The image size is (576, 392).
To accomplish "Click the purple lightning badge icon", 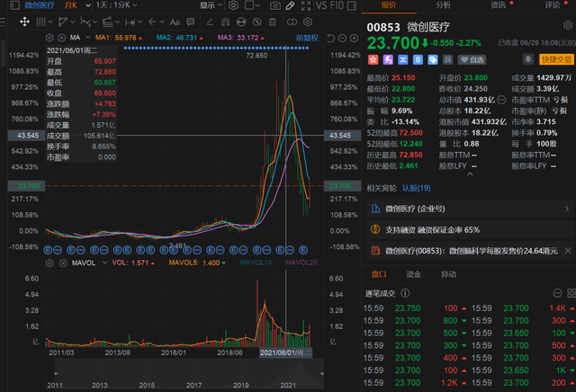I will coord(388,59).
